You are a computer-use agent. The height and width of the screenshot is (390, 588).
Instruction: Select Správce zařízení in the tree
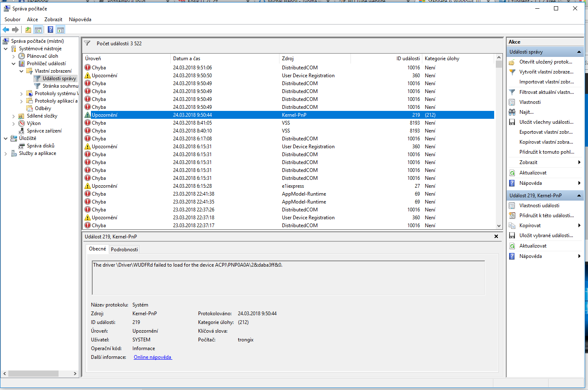(x=44, y=131)
